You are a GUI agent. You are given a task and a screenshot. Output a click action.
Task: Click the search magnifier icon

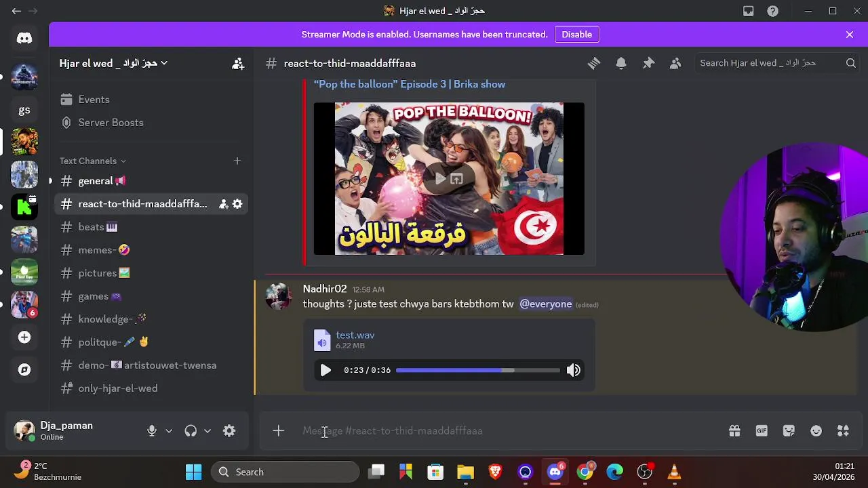(x=850, y=63)
